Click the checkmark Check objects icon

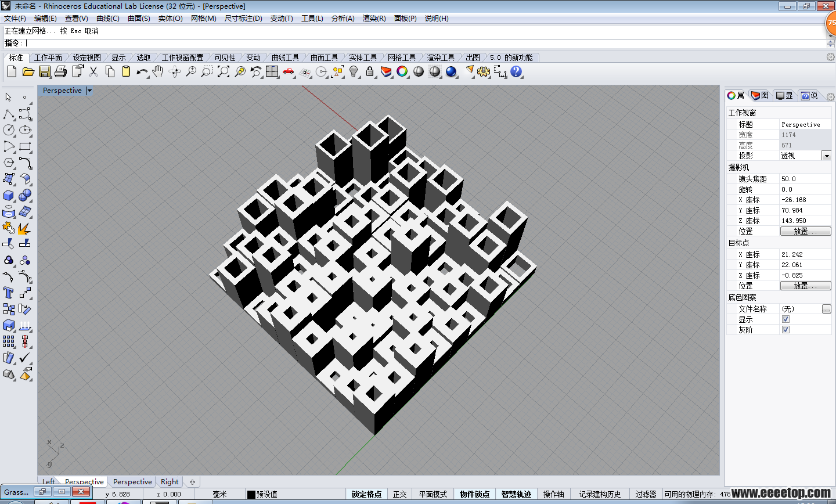(x=25, y=358)
